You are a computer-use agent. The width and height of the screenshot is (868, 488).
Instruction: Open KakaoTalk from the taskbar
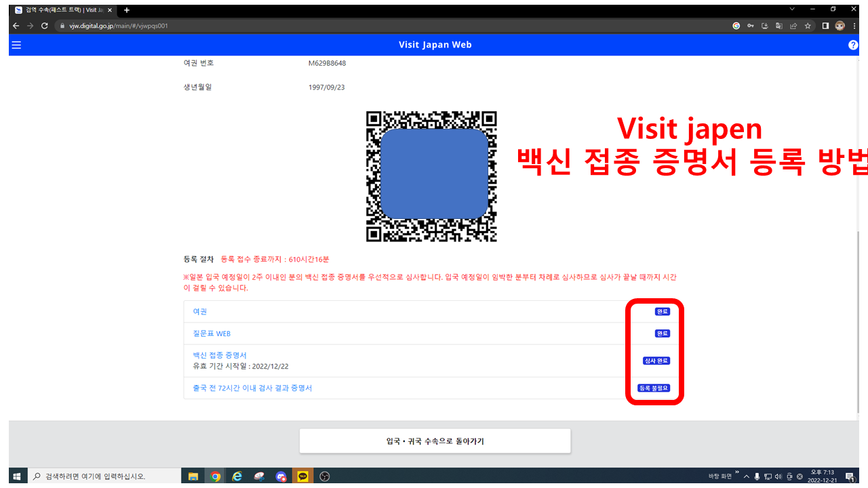tap(302, 476)
